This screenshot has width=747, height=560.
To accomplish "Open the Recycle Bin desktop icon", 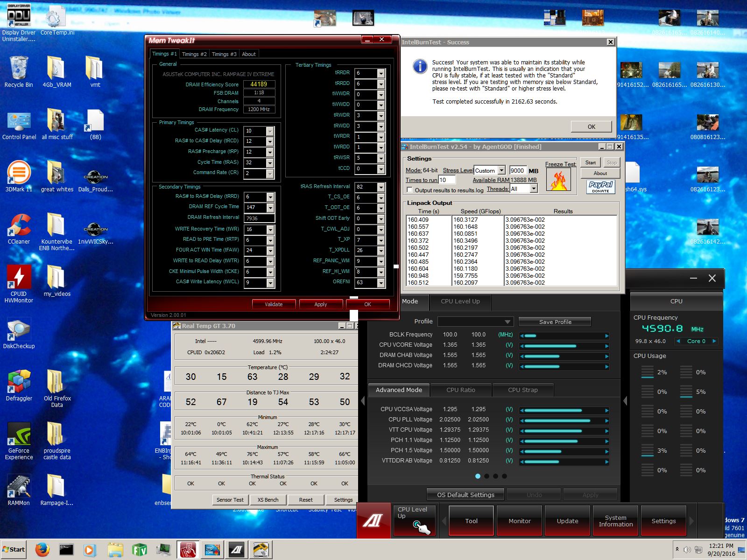I will (x=19, y=72).
